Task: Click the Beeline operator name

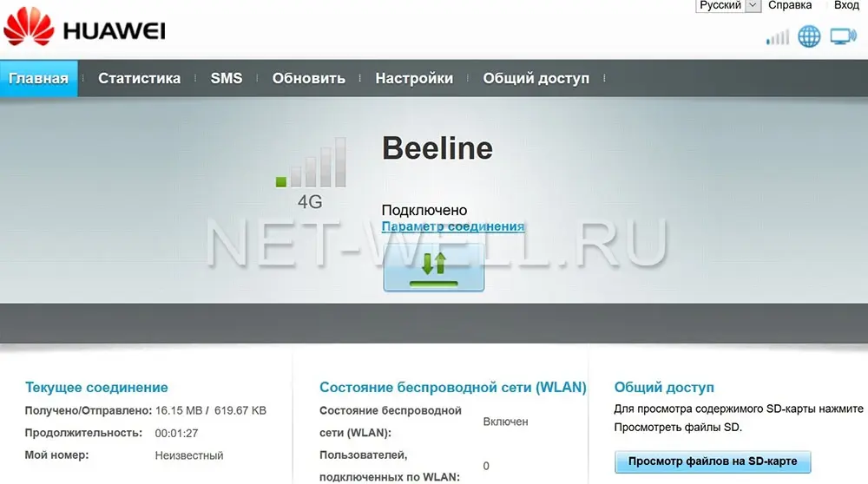Action: 437,148
